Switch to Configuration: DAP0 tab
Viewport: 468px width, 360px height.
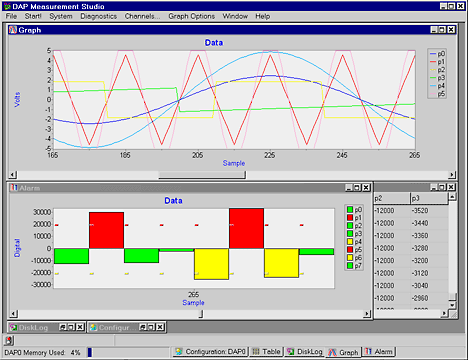pyautogui.click(x=211, y=352)
